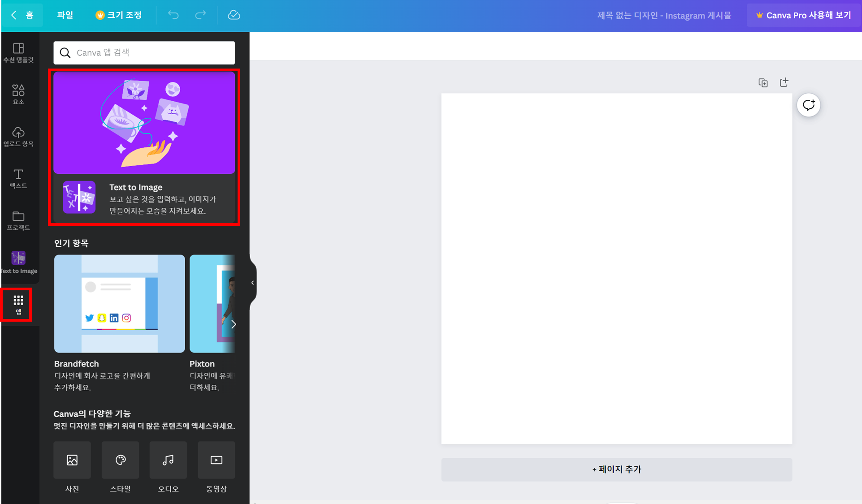Click the add comment bubble button
The width and height of the screenshot is (862, 504).
tap(809, 105)
